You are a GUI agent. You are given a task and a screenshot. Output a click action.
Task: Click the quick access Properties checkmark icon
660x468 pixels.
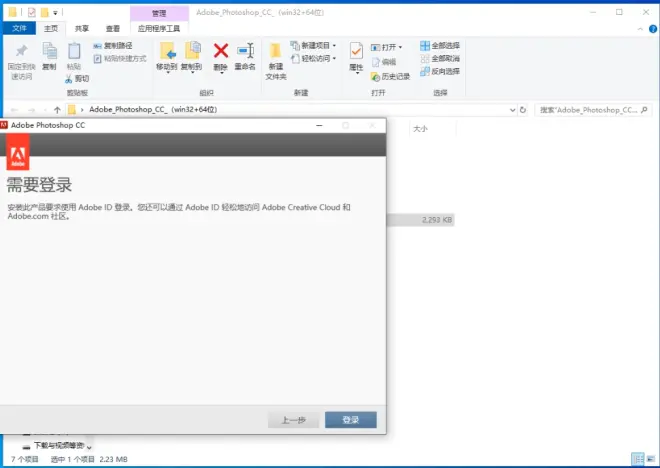click(32, 12)
